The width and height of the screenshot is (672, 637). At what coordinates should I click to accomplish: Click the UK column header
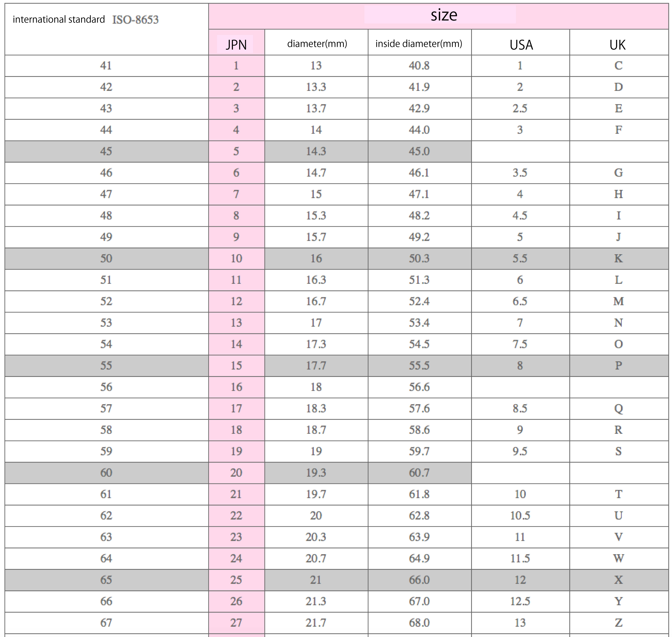coord(617,45)
